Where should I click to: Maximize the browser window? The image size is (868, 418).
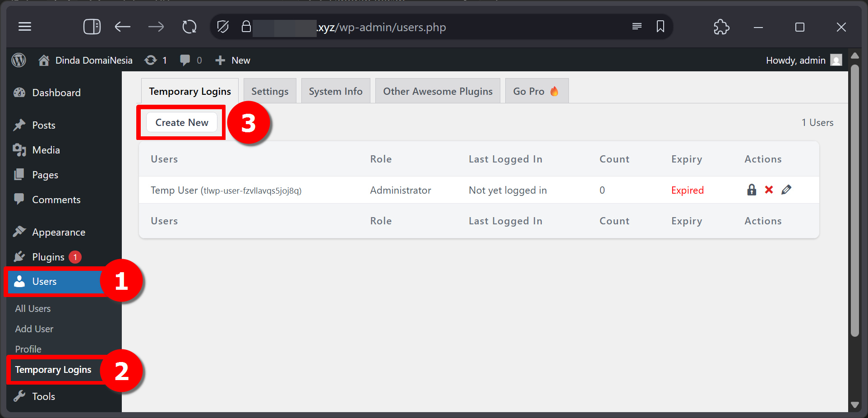[800, 27]
